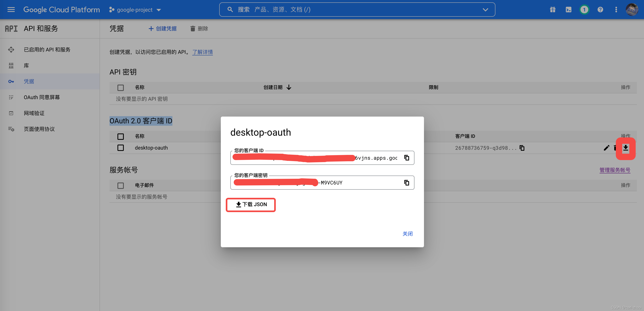
Task: Copy the client ID in dialog
Action: 407,158
